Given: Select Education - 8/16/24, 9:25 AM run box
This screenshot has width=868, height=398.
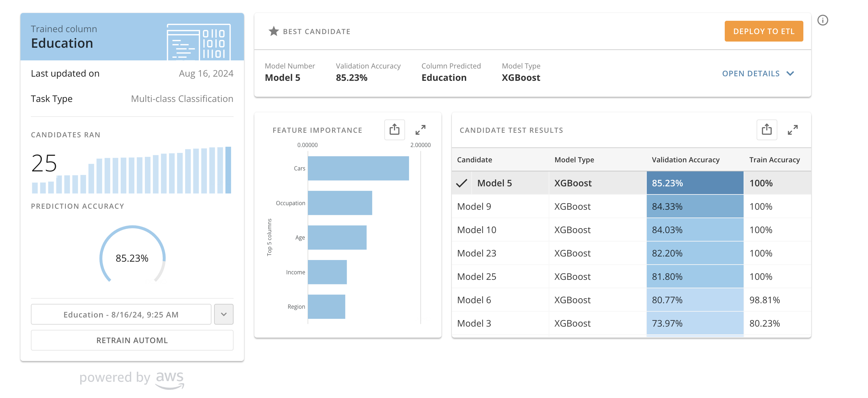Looking at the screenshot, I should [x=121, y=314].
